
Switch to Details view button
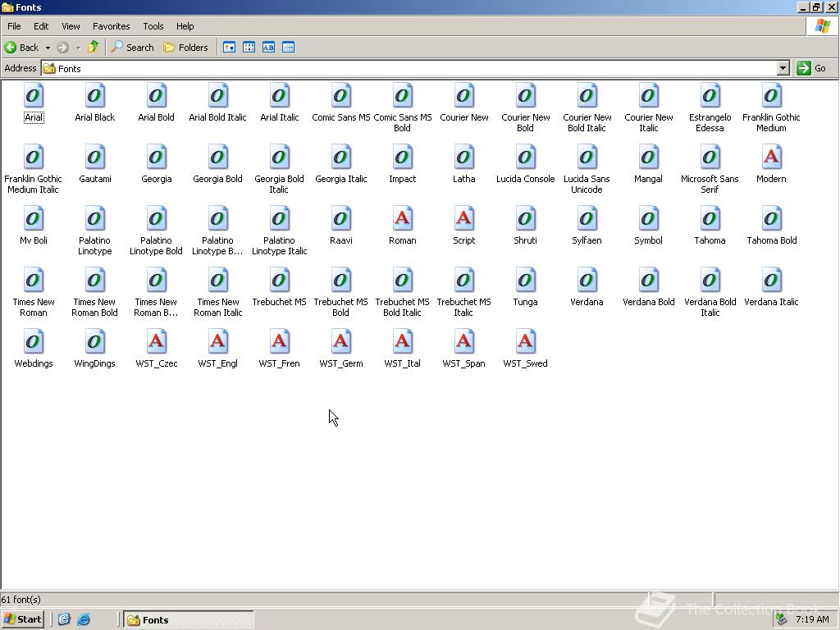click(288, 48)
